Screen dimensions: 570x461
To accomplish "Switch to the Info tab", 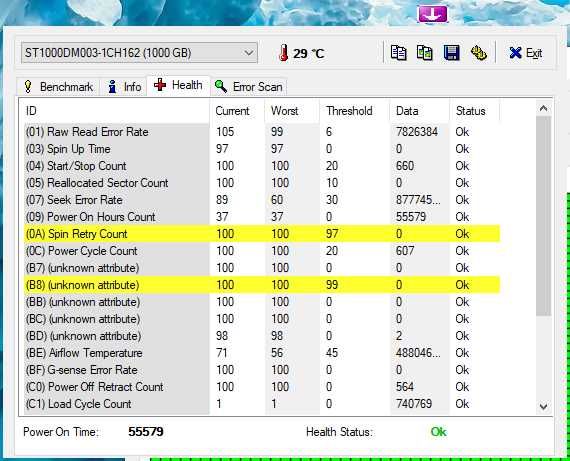I will 124,87.
